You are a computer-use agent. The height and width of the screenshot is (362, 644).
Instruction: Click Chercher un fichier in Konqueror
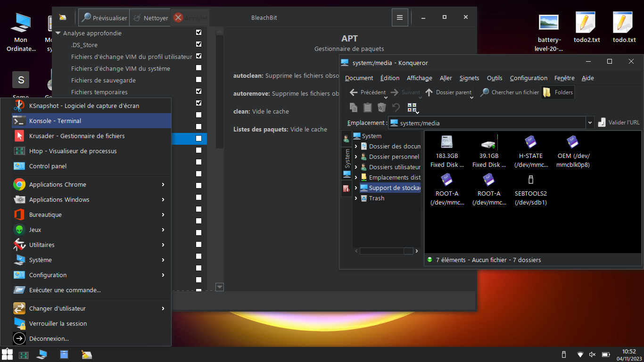[509, 92]
